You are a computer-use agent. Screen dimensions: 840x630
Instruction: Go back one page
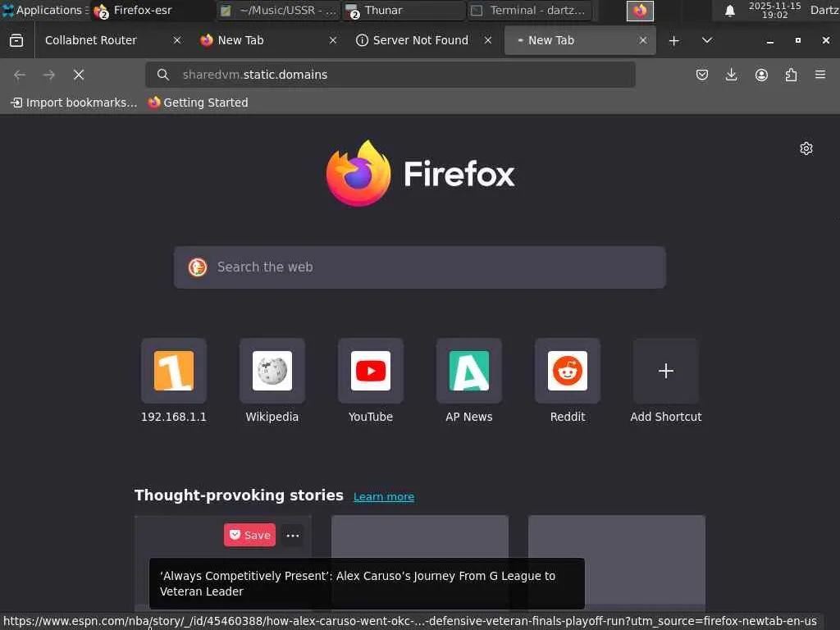click(20, 75)
